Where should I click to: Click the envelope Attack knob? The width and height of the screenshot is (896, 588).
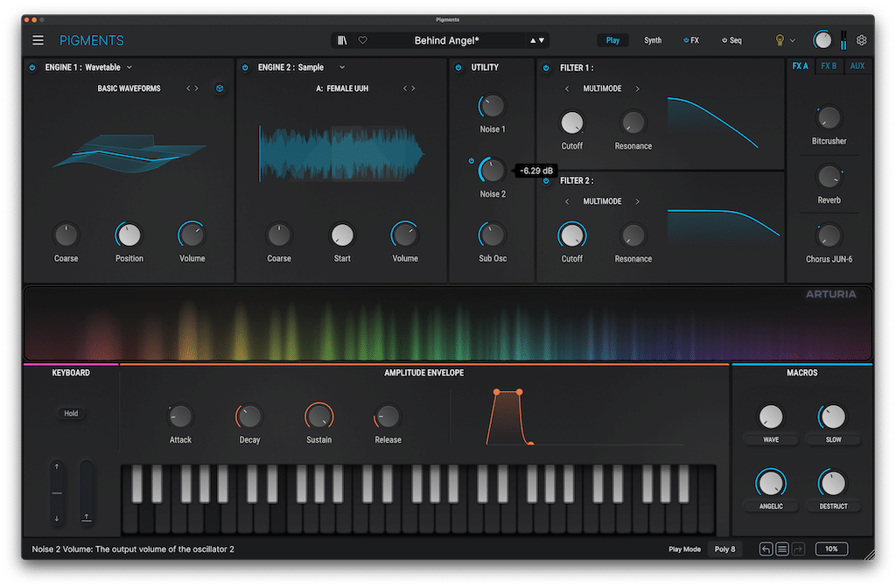click(180, 416)
